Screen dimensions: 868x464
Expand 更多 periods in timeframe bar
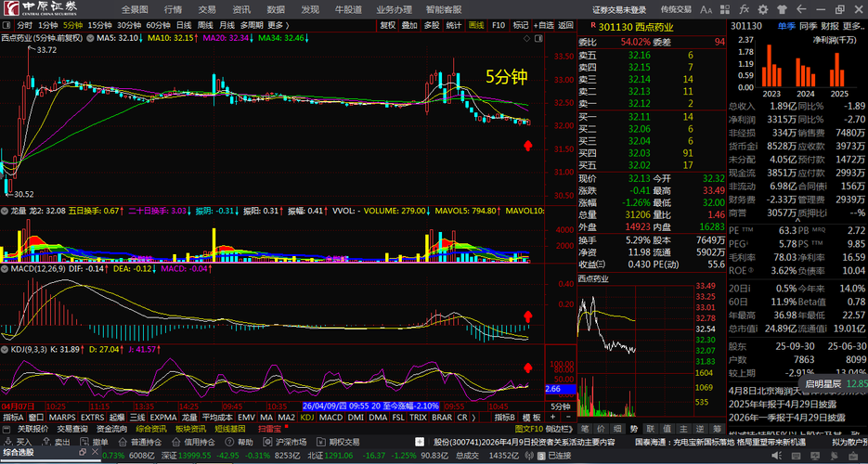tap(278, 25)
